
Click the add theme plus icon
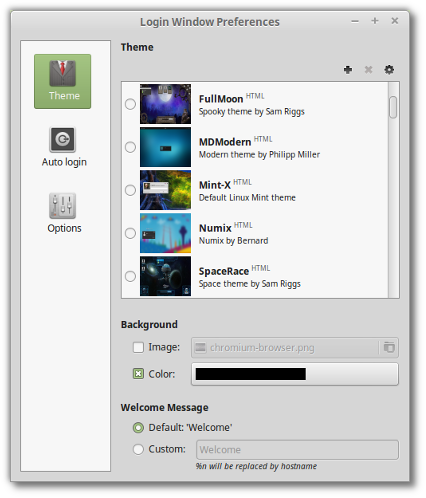pos(348,70)
